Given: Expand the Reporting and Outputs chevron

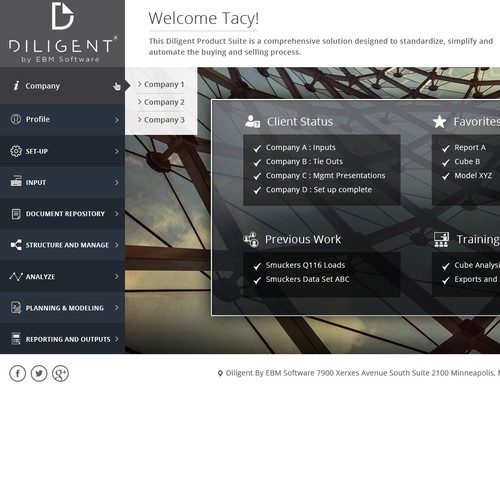Looking at the screenshot, I should (x=116, y=339).
